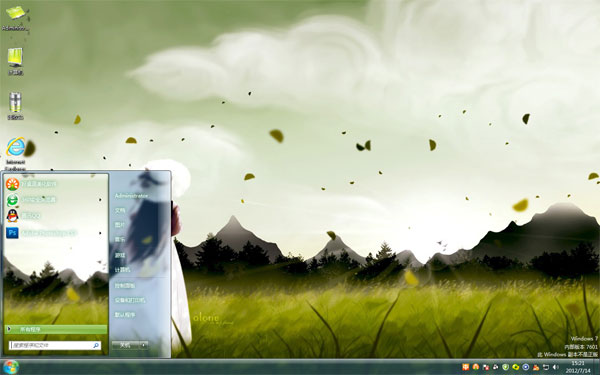Open the Administrator folder desktop icon
Screen dimensions: 600x375
click(x=15, y=18)
